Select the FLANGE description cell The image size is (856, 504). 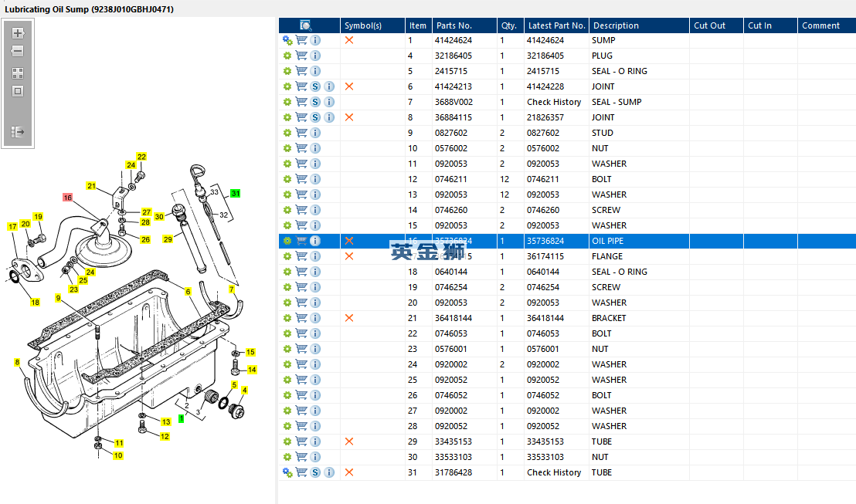pos(607,256)
